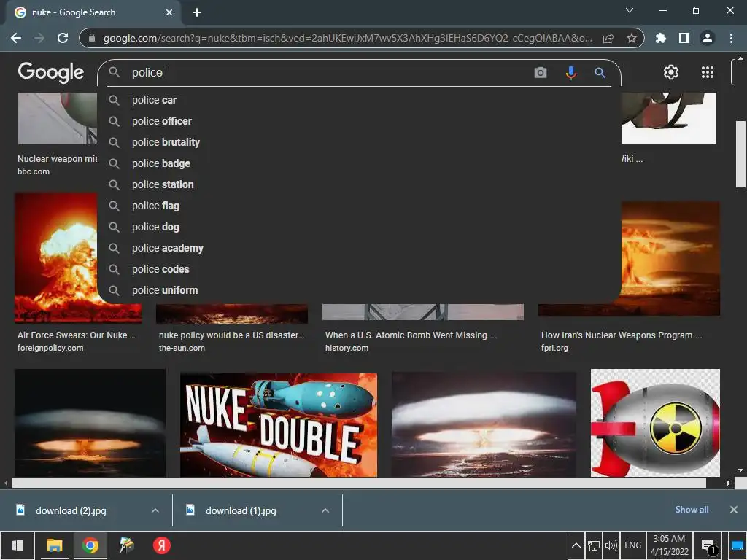Open a new browser tab
Viewport: 747px width, 560px height.
click(197, 12)
